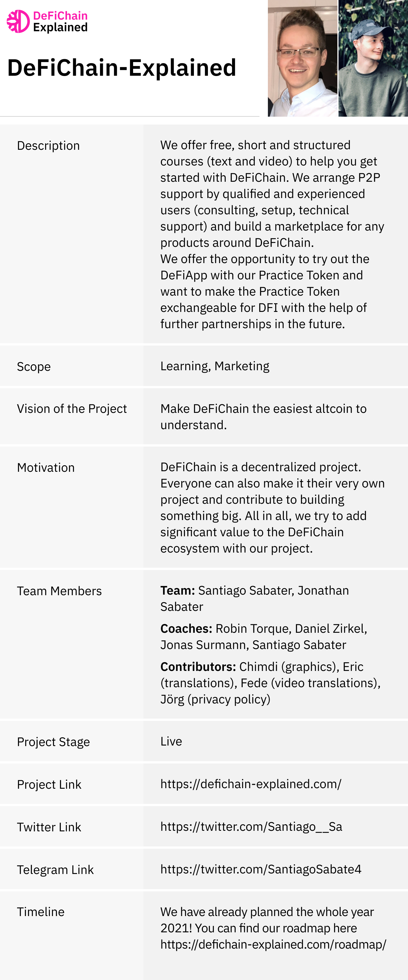The width and height of the screenshot is (408, 980).
Task: Select the Vision of the Project label
Action: (72, 409)
